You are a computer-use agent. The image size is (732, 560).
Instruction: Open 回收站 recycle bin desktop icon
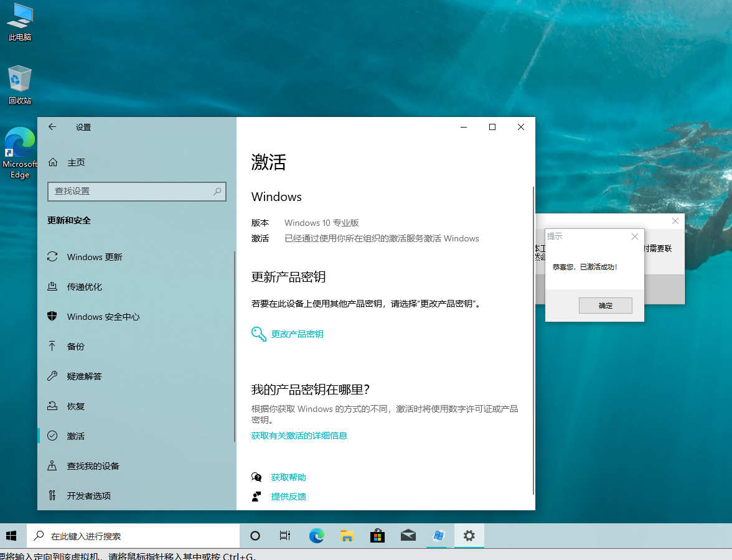pos(20,85)
